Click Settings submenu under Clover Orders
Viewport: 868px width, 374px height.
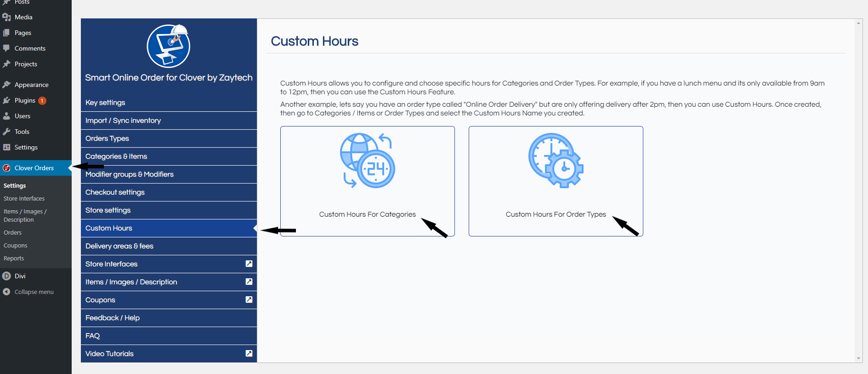coord(15,185)
